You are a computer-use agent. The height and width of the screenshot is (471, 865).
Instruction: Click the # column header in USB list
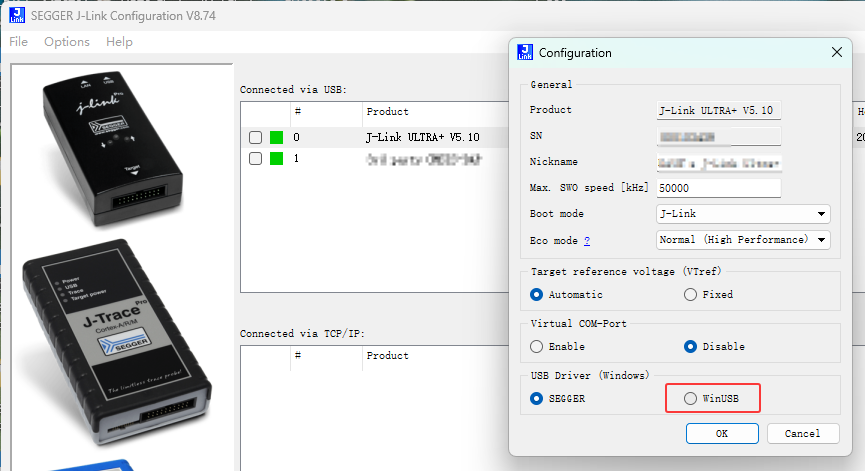(x=298, y=111)
